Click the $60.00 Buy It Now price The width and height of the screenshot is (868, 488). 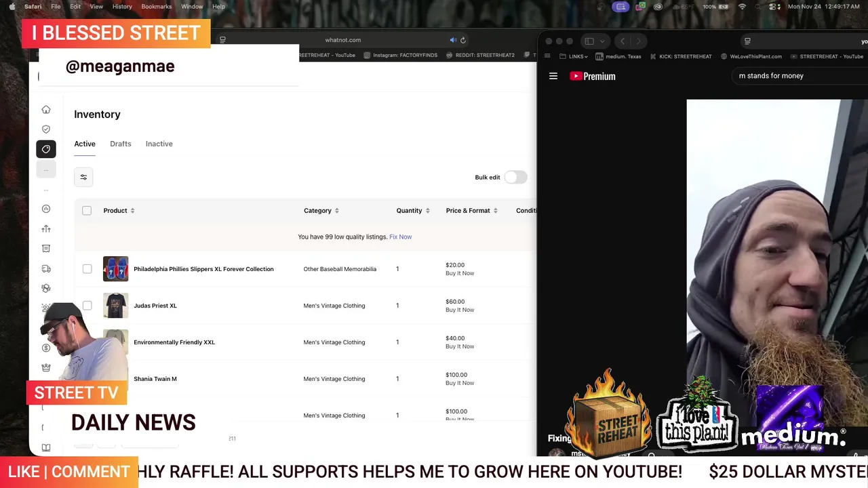click(460, 306)
